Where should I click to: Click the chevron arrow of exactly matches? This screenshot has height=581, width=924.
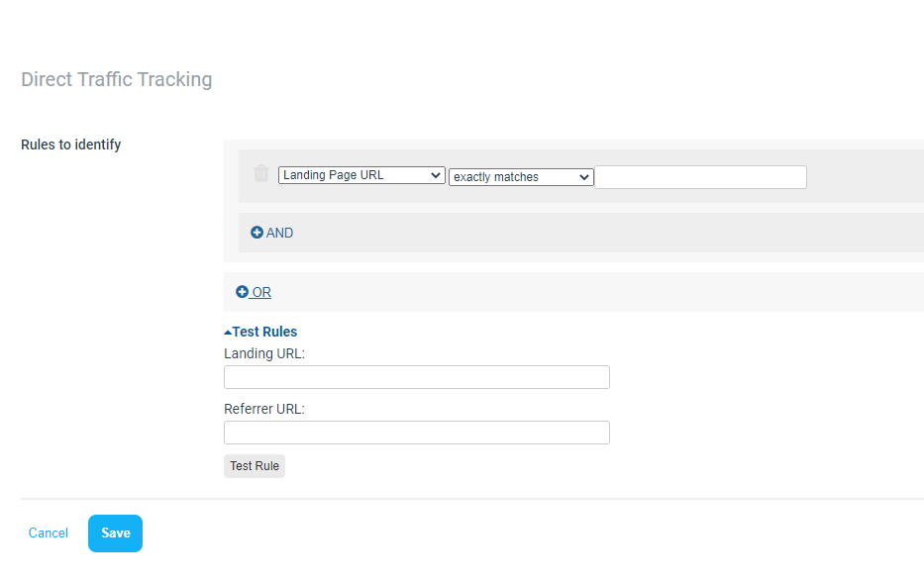tap(584, 177)
